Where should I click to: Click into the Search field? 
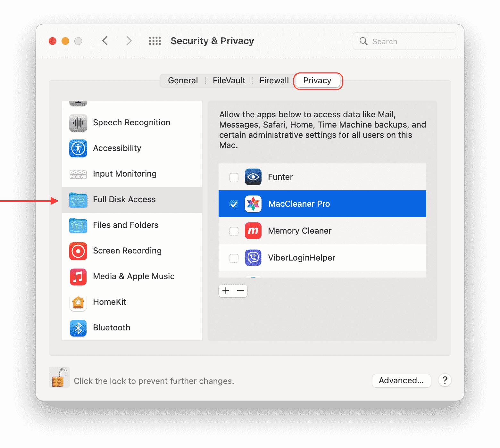tap(404, 41)
